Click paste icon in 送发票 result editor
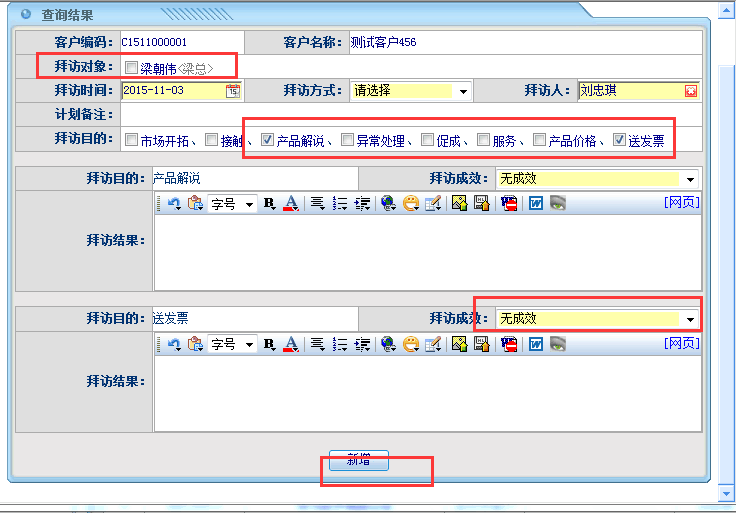 coord(195,344)
